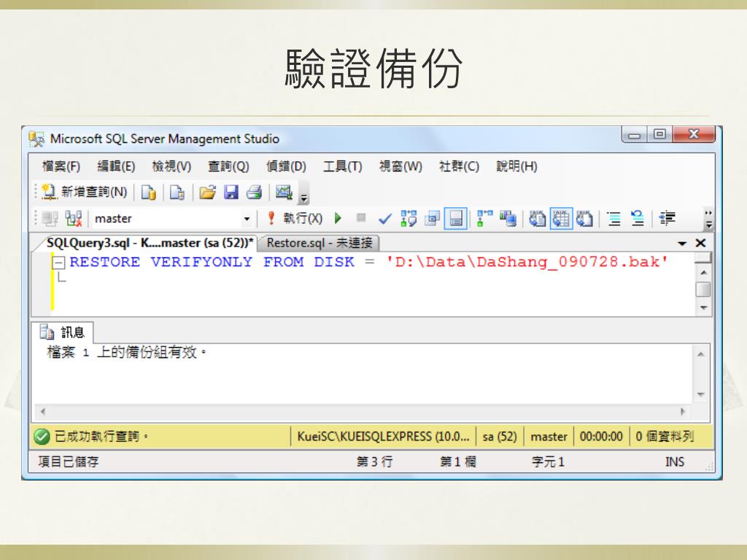Click the Database Engine query file icon

148,192
